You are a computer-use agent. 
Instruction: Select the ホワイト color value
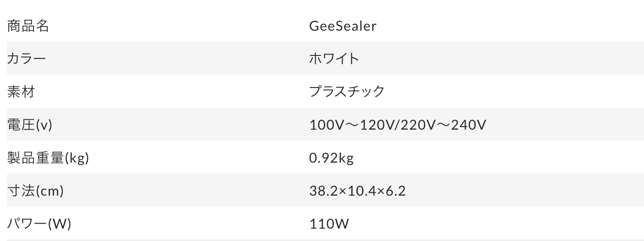coord(334,59)
